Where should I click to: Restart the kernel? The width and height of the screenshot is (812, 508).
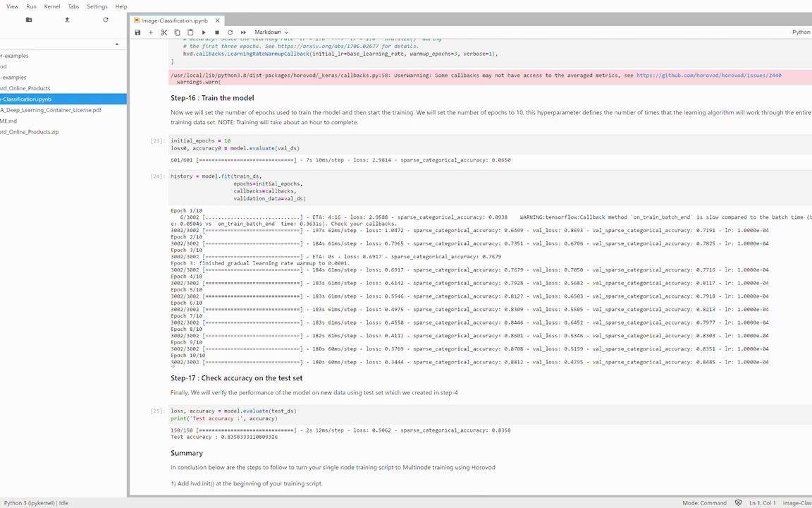coord(230,32)
